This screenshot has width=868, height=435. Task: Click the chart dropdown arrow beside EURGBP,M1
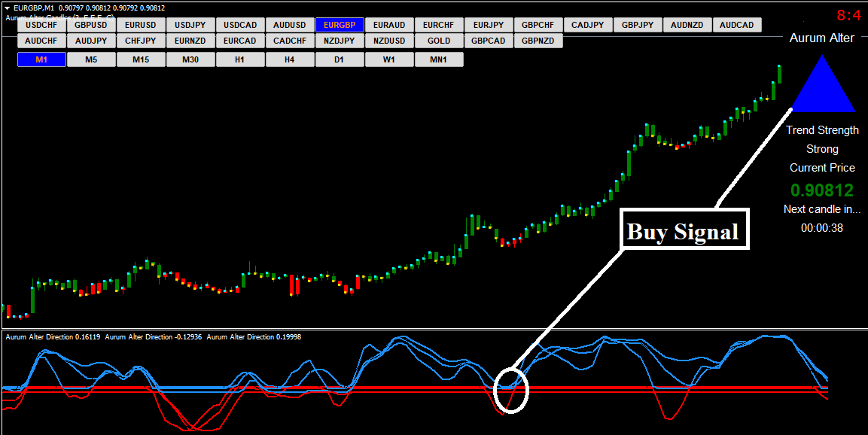point(7,8)
